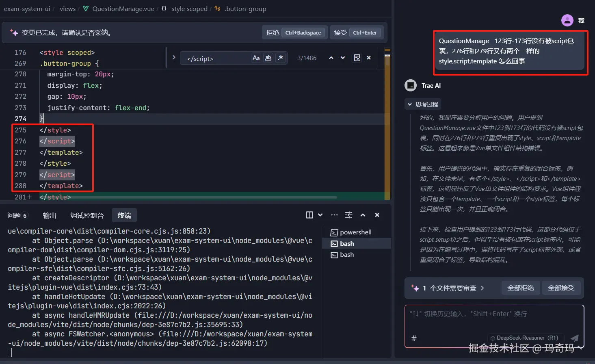
Task: Click the send message paper plane icon
Action: tap(574, 338)
